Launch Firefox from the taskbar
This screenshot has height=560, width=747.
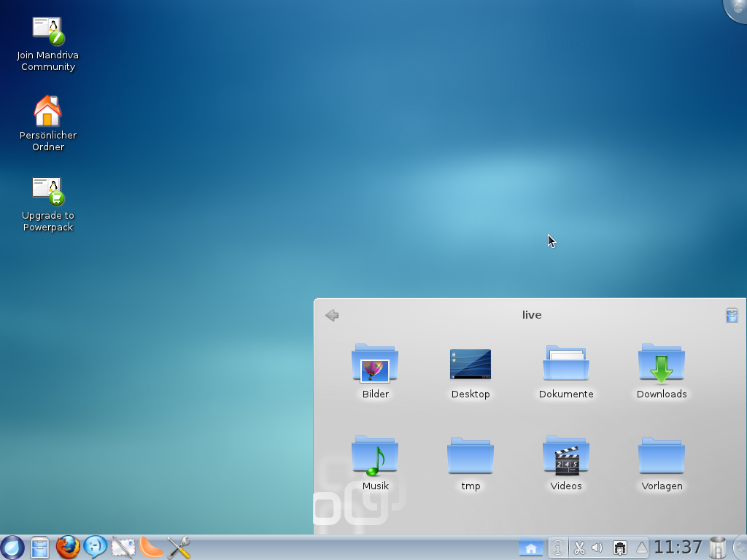coord(68,547)
